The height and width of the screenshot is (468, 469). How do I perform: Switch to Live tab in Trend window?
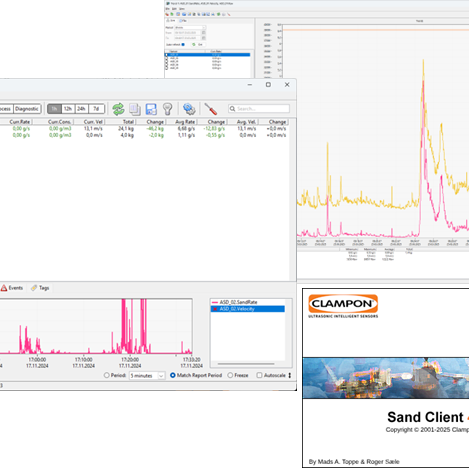coord(171,21)
